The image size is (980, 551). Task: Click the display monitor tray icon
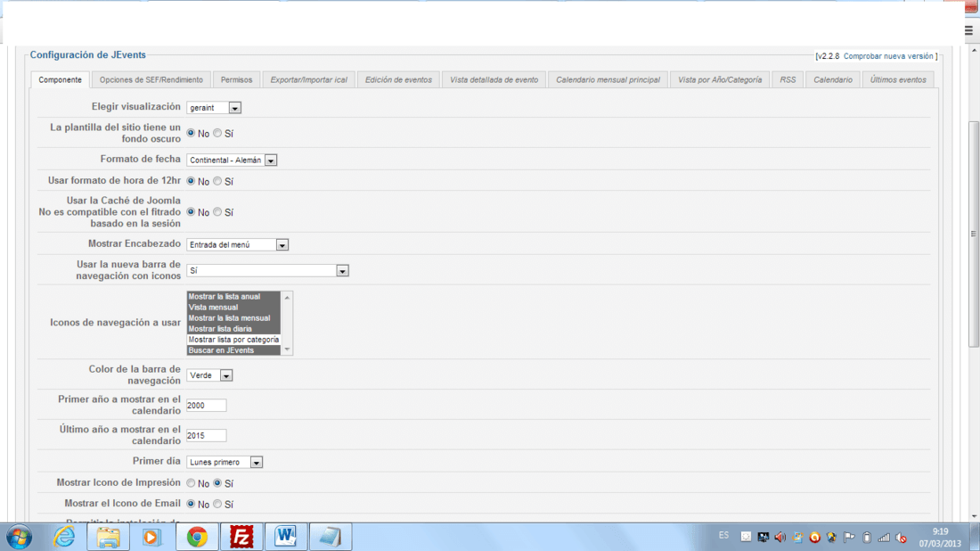764,537
